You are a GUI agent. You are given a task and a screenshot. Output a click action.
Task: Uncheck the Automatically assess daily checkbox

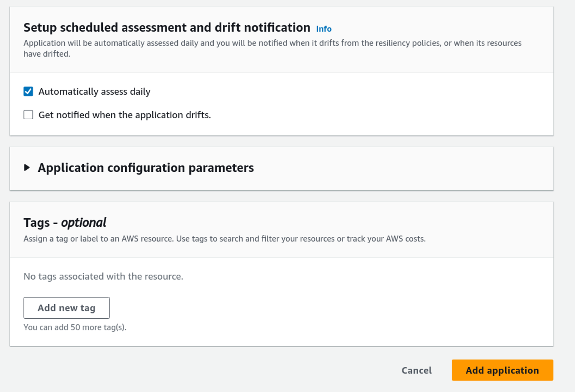pos(28,91)
